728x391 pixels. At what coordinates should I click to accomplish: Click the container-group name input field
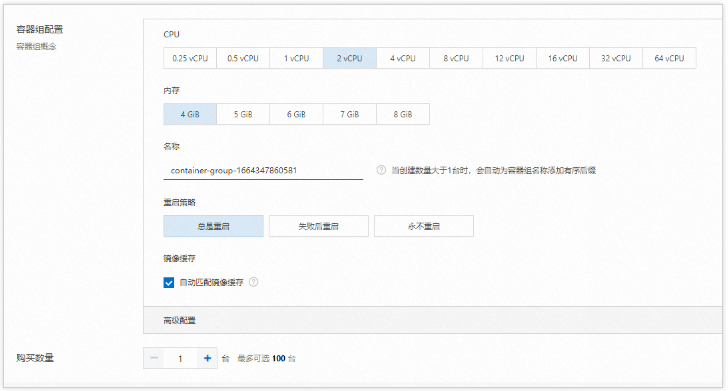[263, 170]
